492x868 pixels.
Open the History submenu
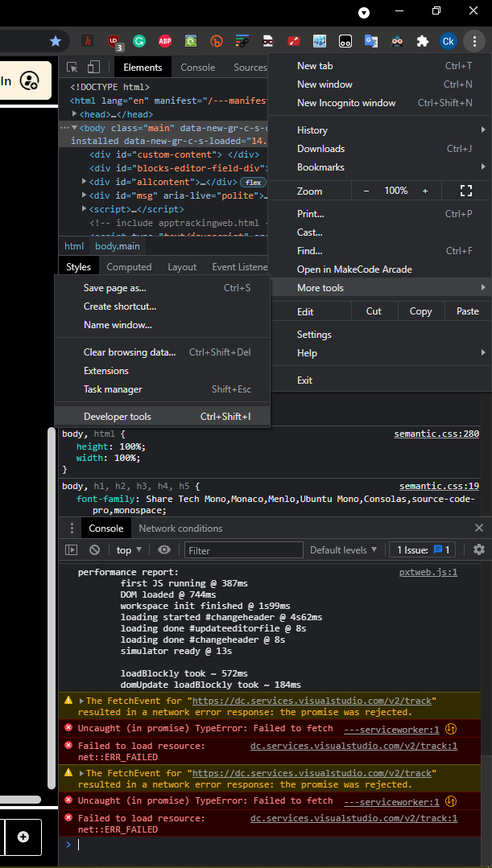coord(379,130)
